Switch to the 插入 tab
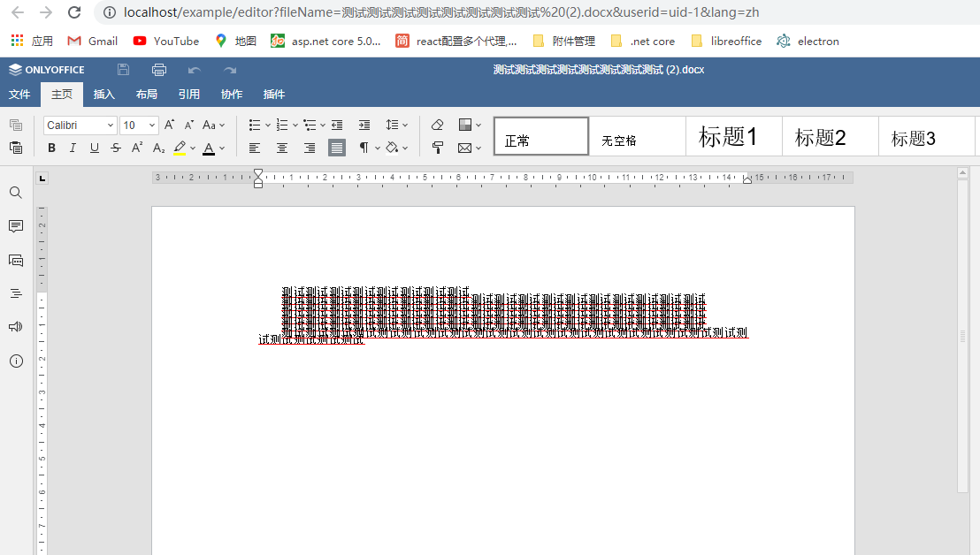 [104, 95]
